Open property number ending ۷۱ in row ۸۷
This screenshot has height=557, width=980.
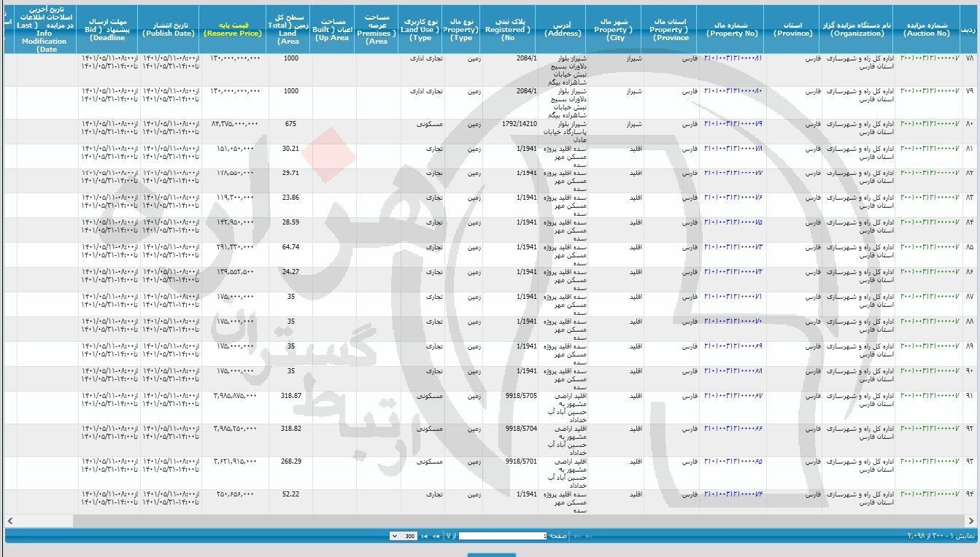click(733, 297)
